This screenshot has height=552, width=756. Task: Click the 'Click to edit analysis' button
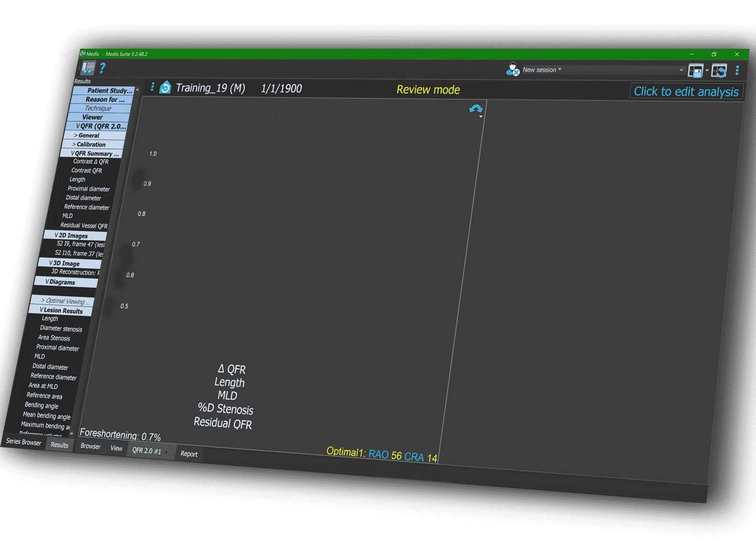(x=686, y=92)
